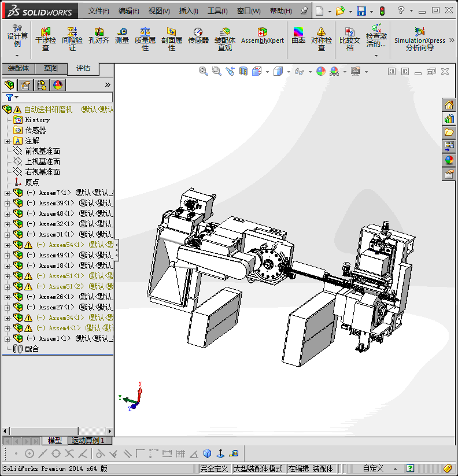Screen dimensions: 458x476
Task: Expand the 注解 annotations node
Action: tap(8, 141)
